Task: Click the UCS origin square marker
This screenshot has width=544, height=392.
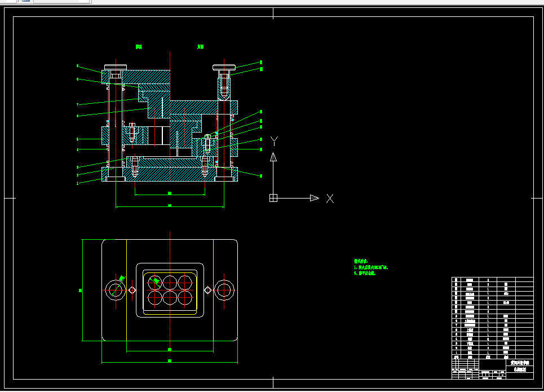Action: pos(273,198)
